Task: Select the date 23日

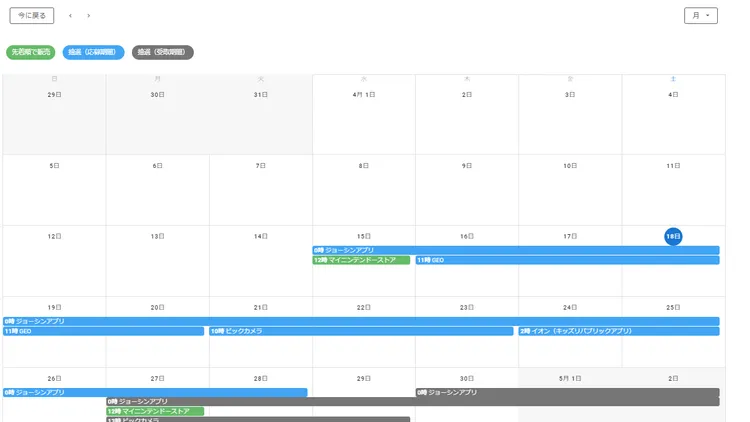Action: click(x=467, y=308)
